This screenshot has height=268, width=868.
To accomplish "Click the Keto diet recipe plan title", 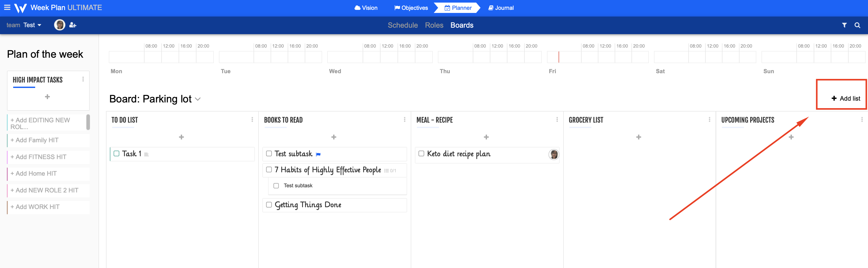I will [x=459, y=154].
